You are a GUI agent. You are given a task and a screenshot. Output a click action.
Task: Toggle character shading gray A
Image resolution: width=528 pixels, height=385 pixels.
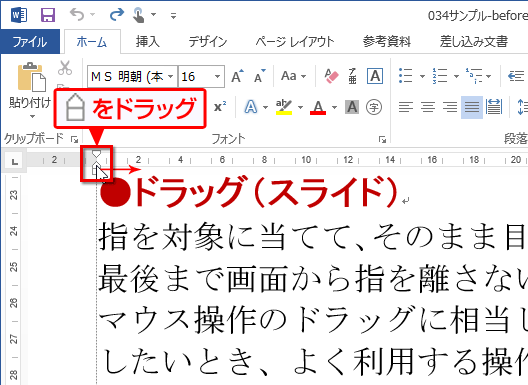(x=352, y=107)
